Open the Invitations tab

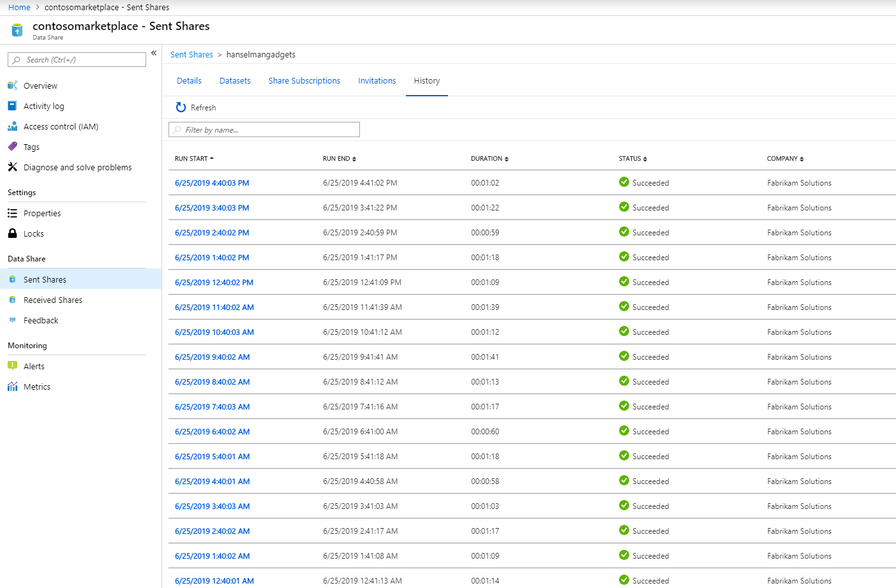[377, 80]
